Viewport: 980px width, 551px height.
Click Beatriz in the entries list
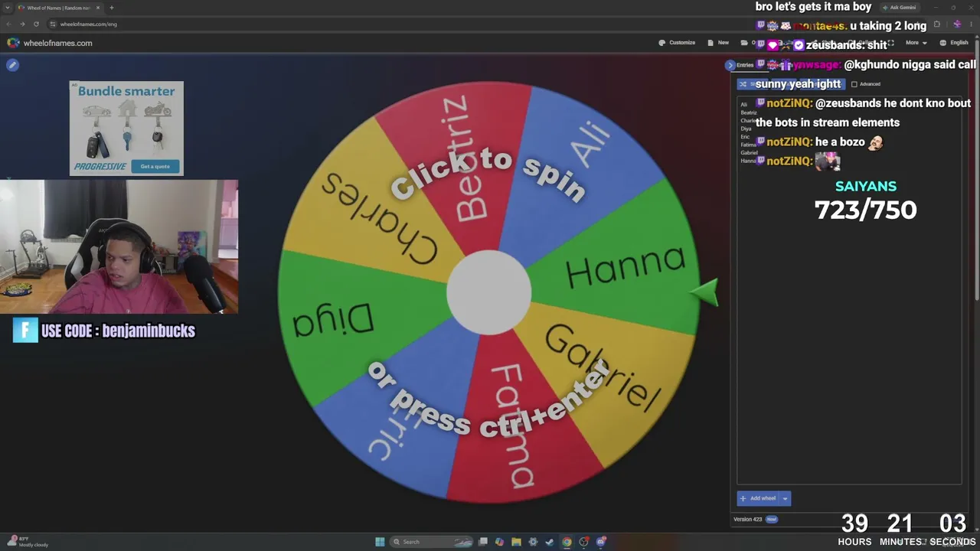[748, 112]
